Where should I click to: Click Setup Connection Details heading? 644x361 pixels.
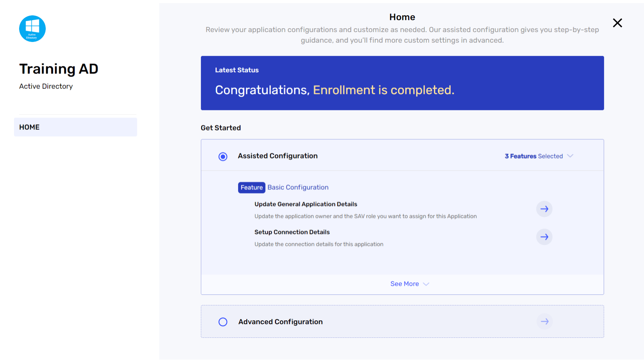292,232
